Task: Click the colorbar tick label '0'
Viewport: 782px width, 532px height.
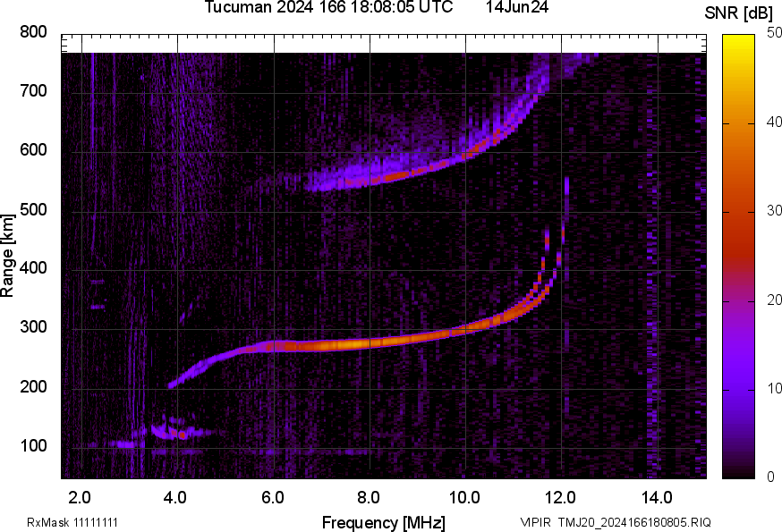Action: [x=770, y=477]
